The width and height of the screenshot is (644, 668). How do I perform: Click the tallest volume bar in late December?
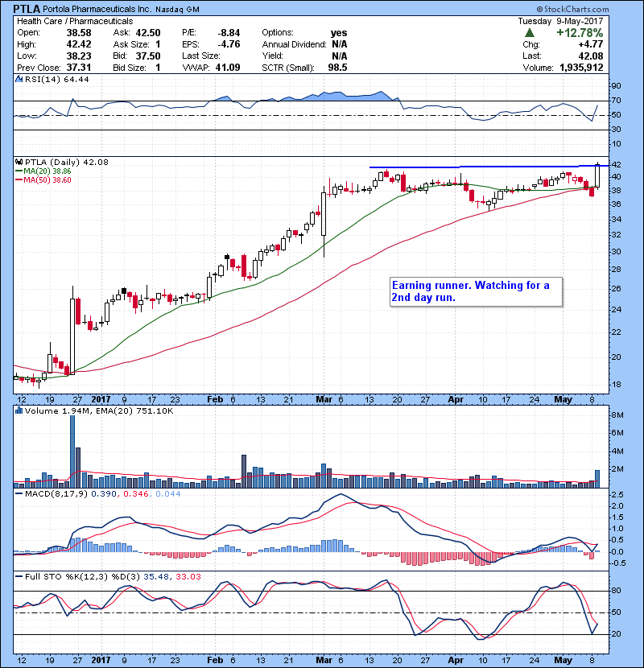(72, 452)
